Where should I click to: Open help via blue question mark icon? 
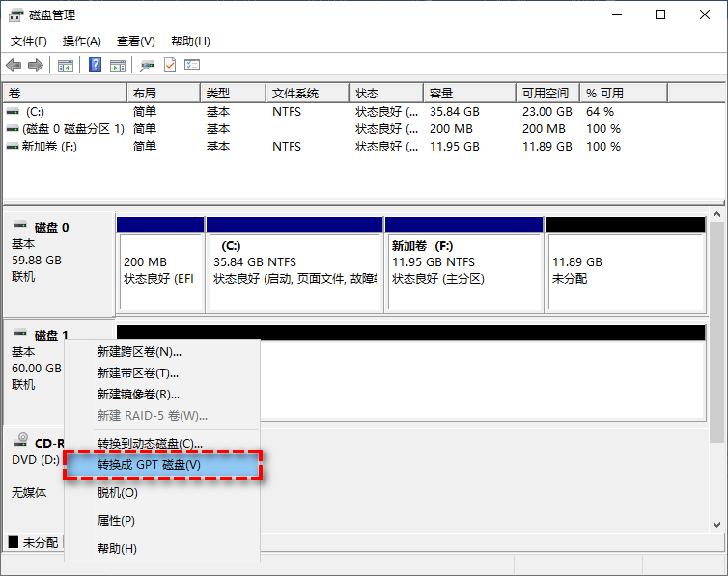click(x=96, y=65)
